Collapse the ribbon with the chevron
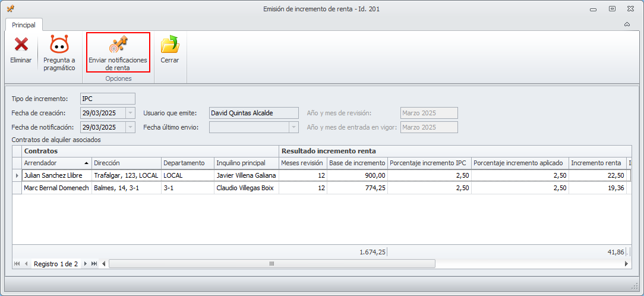644x296 pixels. (627, 25)
